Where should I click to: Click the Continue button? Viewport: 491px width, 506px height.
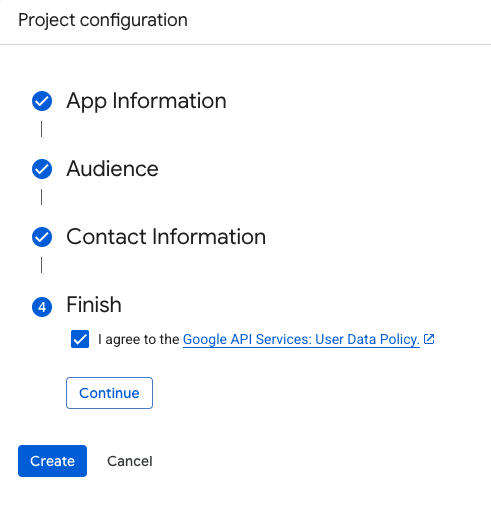pyautogui.click(x=109, y=393)
